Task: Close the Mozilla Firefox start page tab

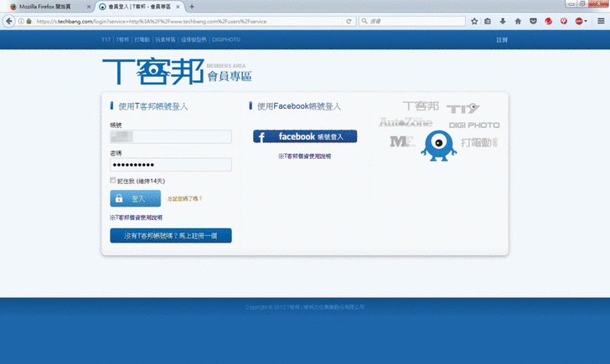Action: (89, 7)
